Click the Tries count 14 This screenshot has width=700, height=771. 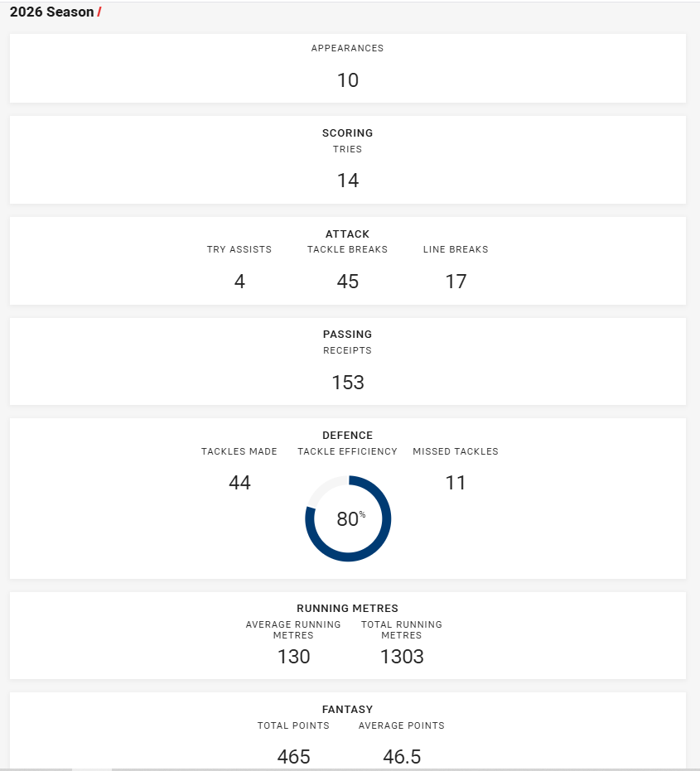[348, 181]
